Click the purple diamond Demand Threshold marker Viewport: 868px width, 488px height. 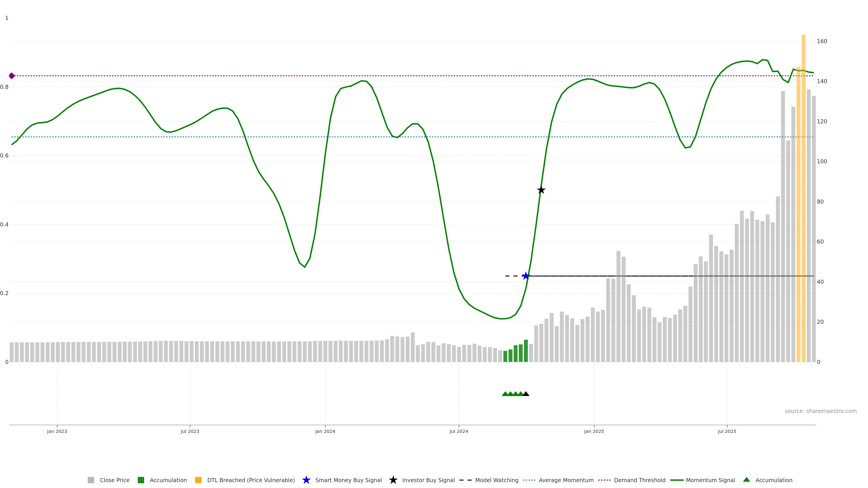pyautogui.click(x=12, y=76)
